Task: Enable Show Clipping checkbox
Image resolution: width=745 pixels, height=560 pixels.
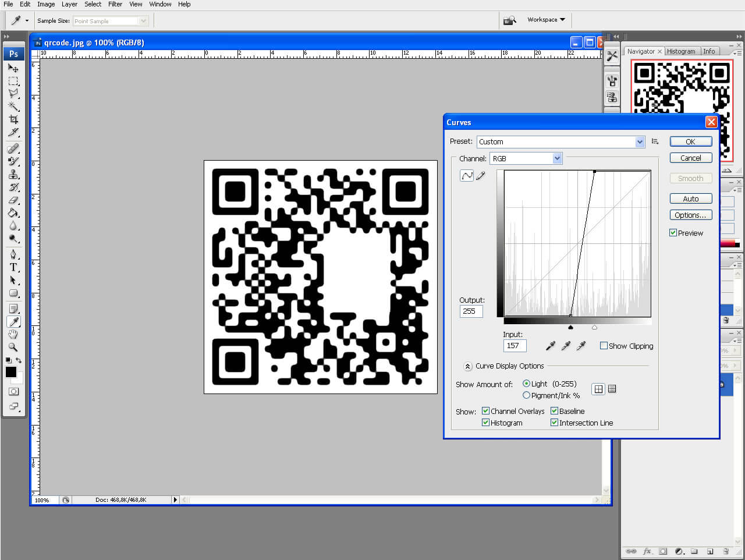Action: click(604, 346)
